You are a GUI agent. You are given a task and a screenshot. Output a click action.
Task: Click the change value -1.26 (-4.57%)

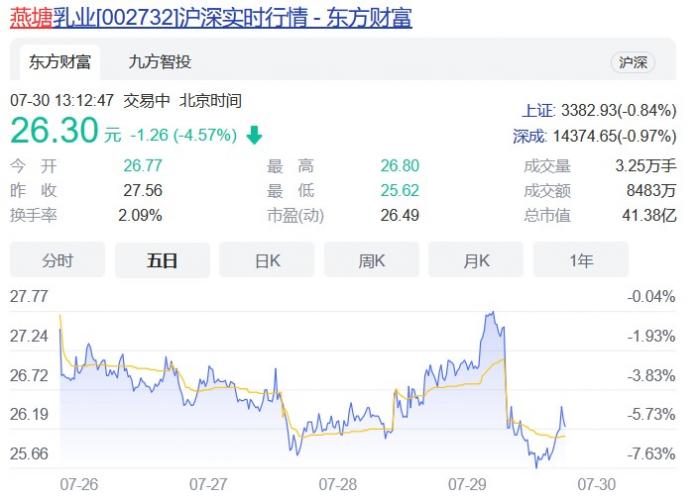tap(183, 135)
